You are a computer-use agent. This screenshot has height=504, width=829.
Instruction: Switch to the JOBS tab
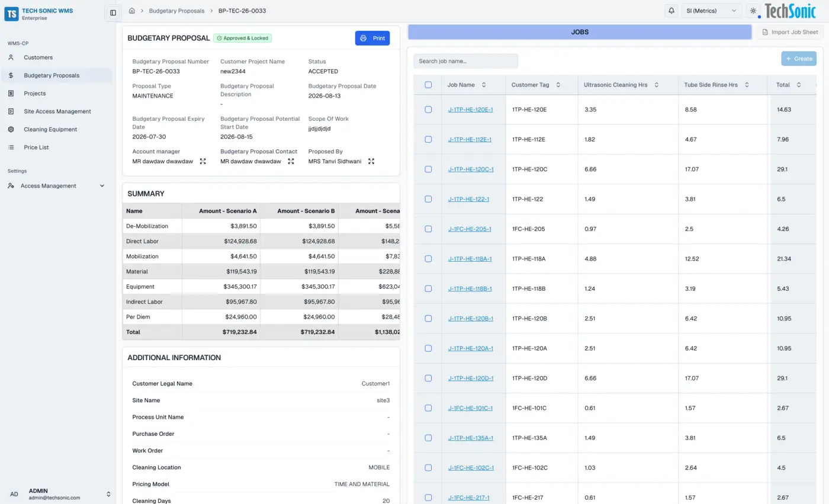pos(580,32)
